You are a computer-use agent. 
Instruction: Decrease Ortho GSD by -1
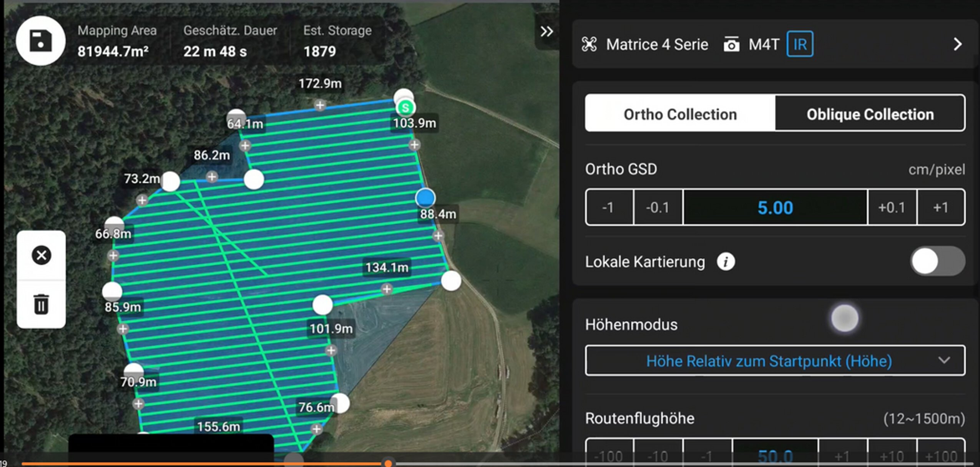pos(609,208)
